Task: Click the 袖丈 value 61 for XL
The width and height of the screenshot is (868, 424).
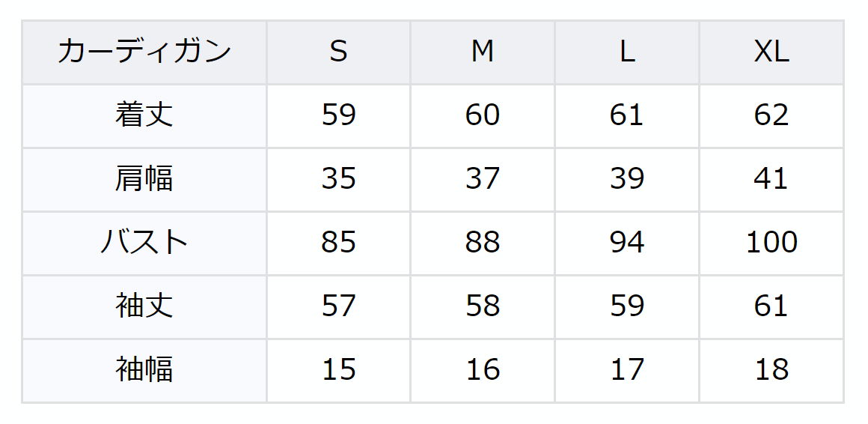Action: tap(771, 306)
